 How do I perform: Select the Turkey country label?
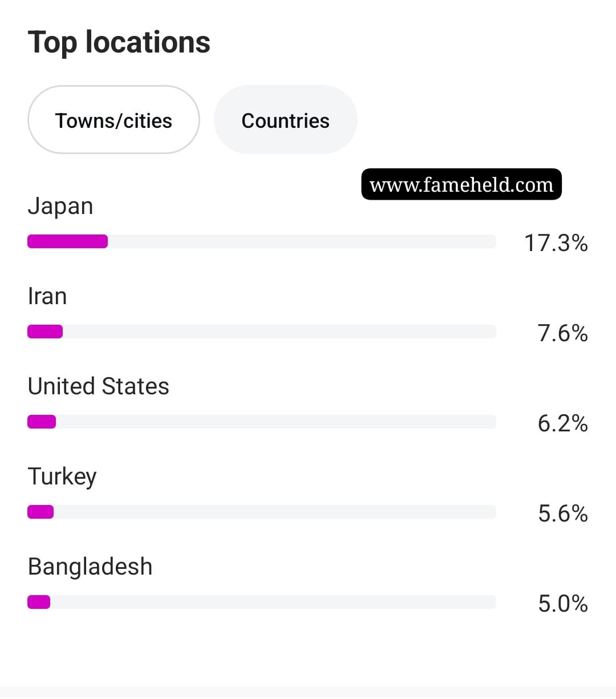point(62,476)
